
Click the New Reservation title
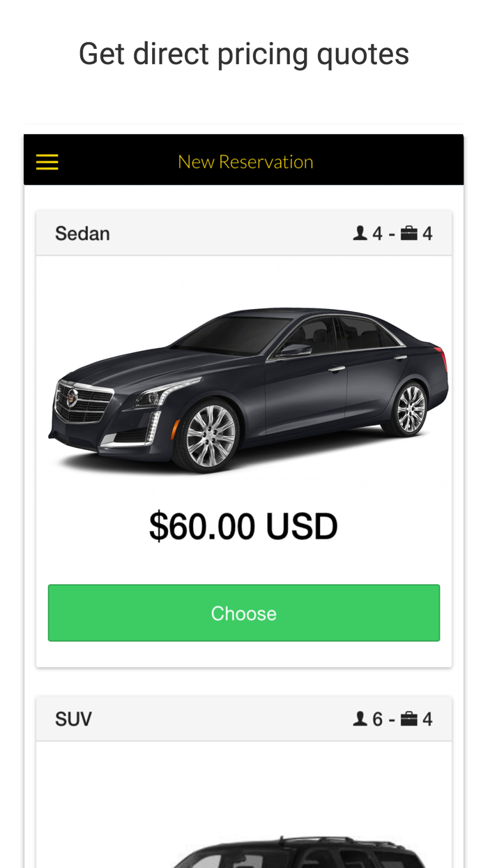tap(245, 161)
